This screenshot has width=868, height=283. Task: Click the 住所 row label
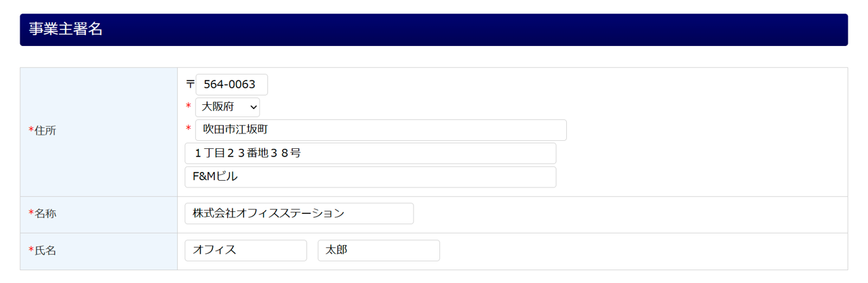click(45, 131)
